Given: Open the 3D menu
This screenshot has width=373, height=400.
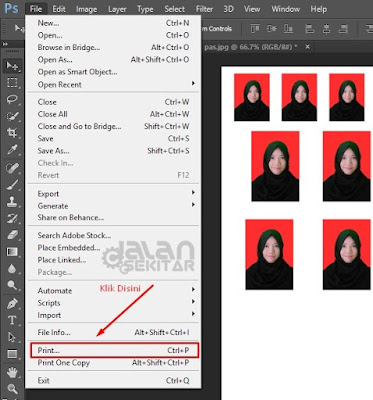Looking at the screenshot, I should pos(228,9).
